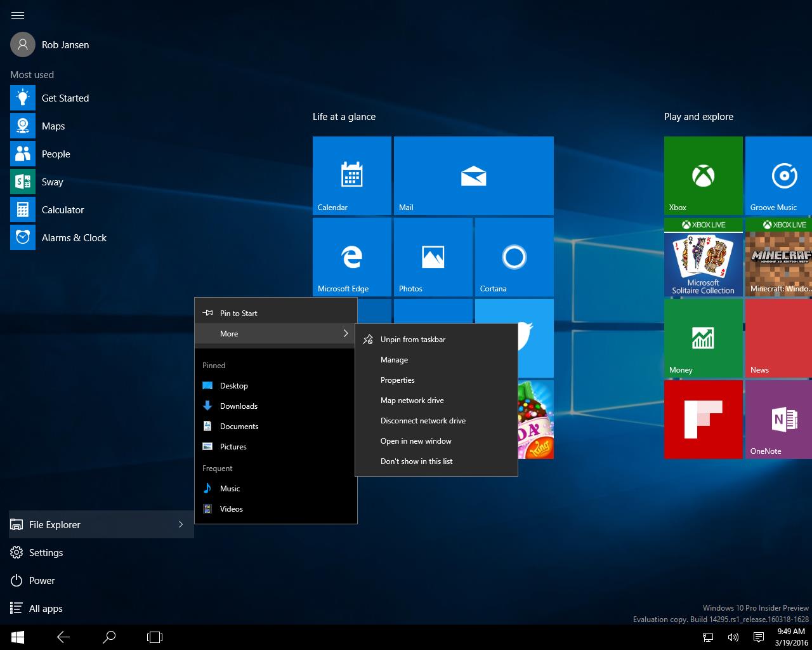Open the Flipboard red tile
The image size is (812, 650).
pyautogui.click(x=704, y=420)
